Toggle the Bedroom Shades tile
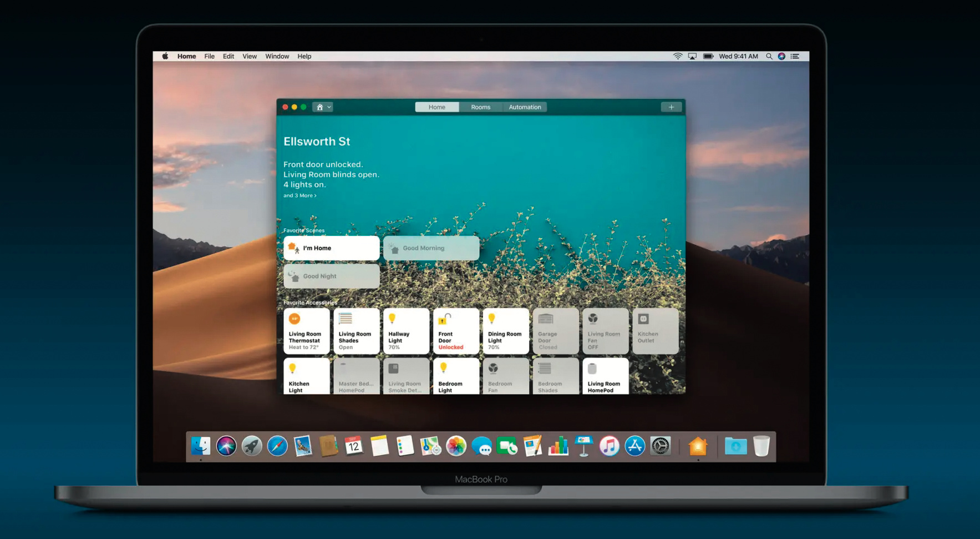 click(556, 376)
